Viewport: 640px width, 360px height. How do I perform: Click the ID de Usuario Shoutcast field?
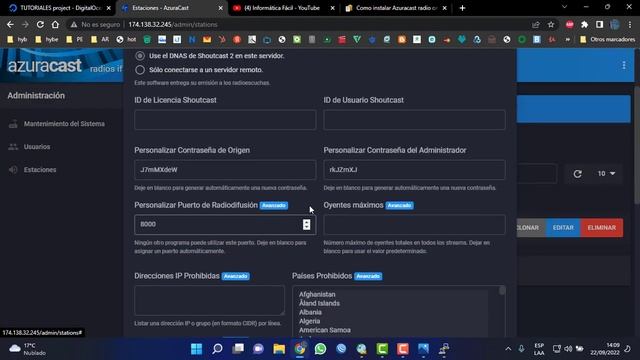tap(414, 120)
